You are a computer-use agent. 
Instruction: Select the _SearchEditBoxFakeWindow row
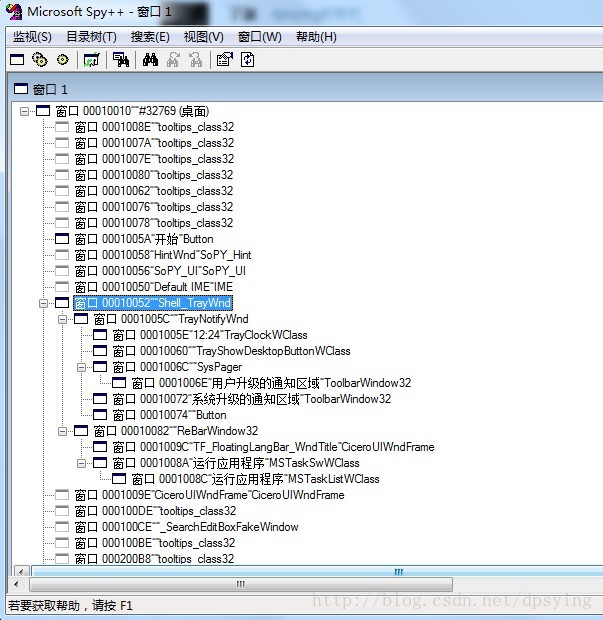pyautogui.click(x=187, y=527)
